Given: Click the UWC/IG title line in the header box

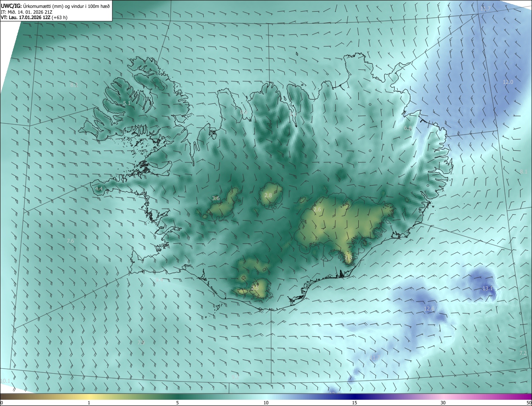Looking at the screenshot, I should pos(55,5).
